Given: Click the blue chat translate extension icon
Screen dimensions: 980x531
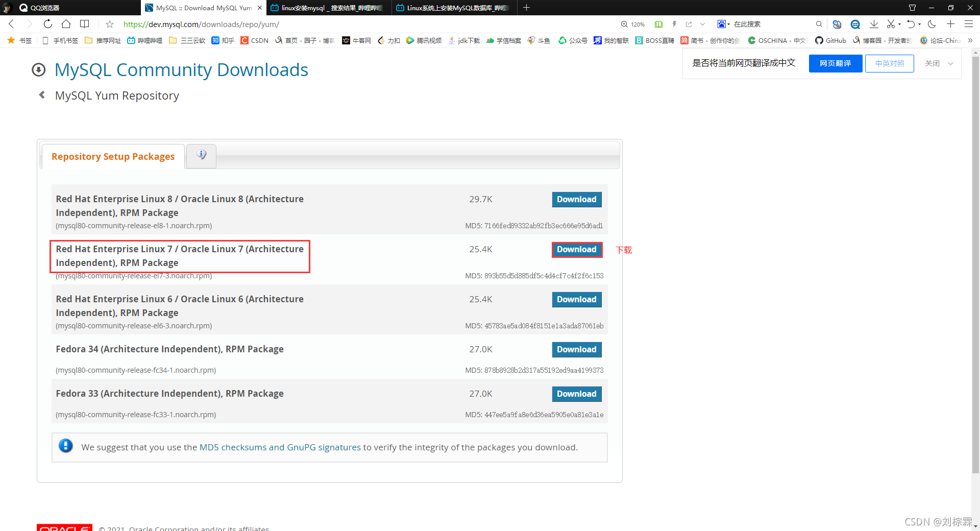Looking at the screenshot, I should pos(855,24).
